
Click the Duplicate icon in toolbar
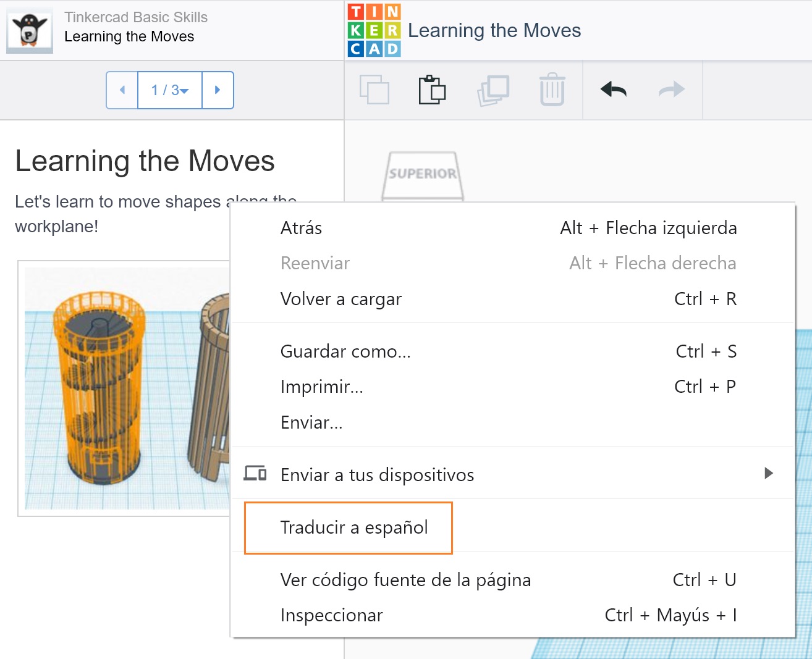pos(493,90)
